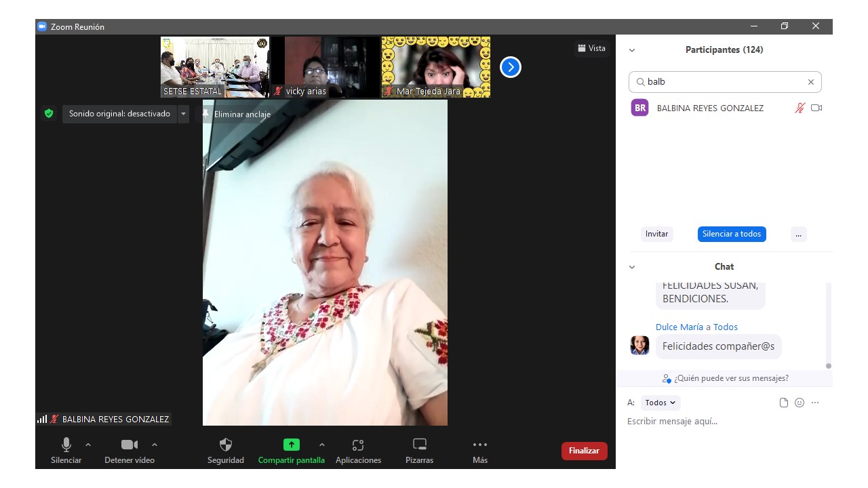The width and height of the screenshot is (868, 488).
Task: Stop camera with the Detener vídeo button
Action: click(x=130, y=451)
